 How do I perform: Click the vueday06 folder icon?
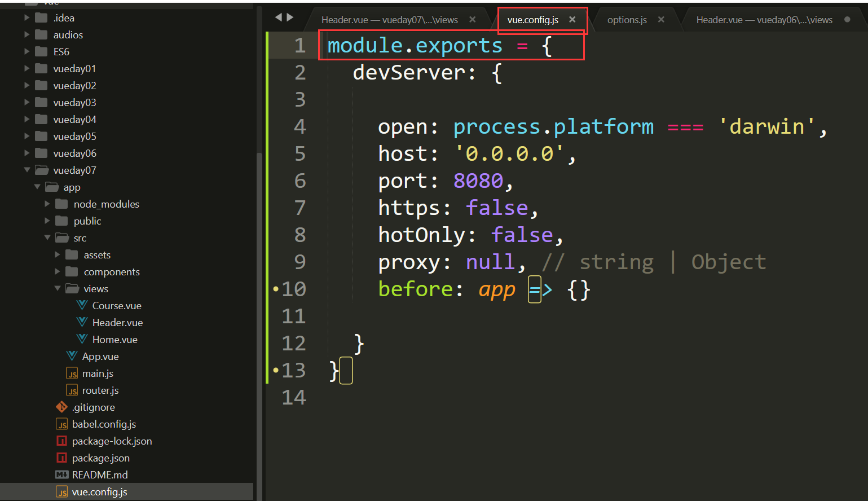tap(41, 153)
